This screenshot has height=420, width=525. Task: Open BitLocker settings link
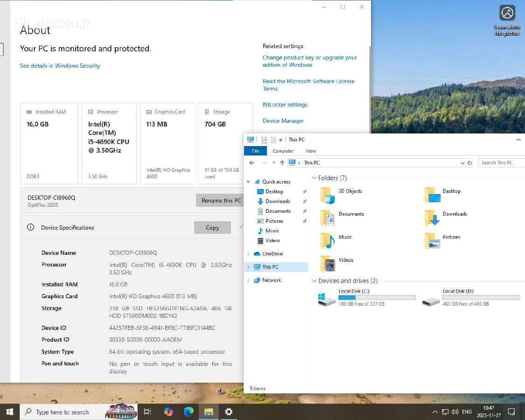coord(285,105)
